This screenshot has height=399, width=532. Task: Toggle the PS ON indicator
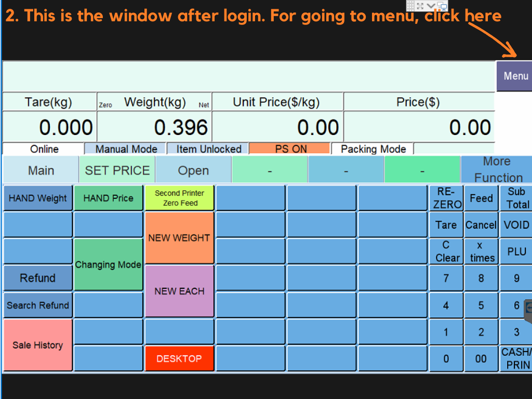click(x=290, y=149)
